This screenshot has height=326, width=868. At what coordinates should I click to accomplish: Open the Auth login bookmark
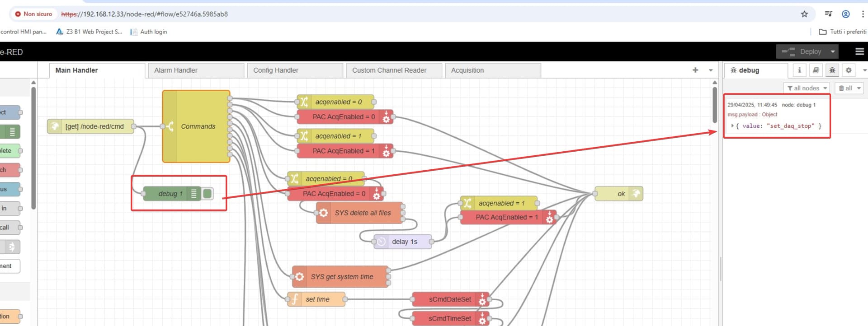[x=149, y=32]
